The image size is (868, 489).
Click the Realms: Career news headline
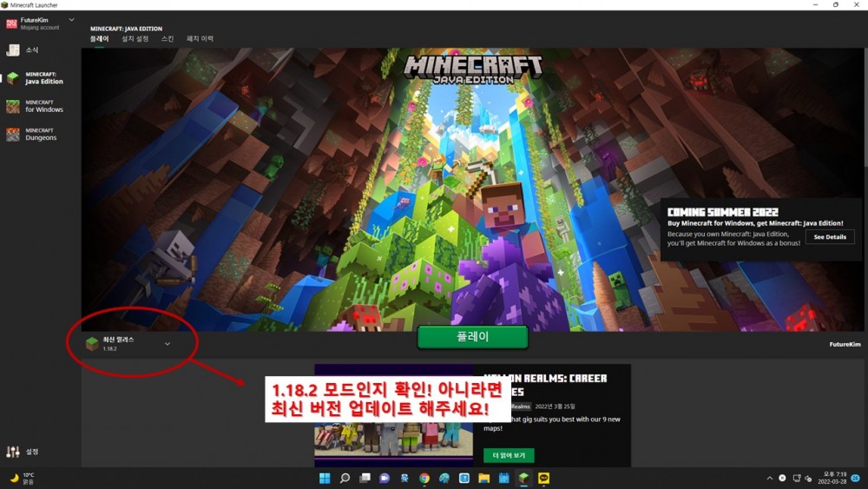coord(545,385)
